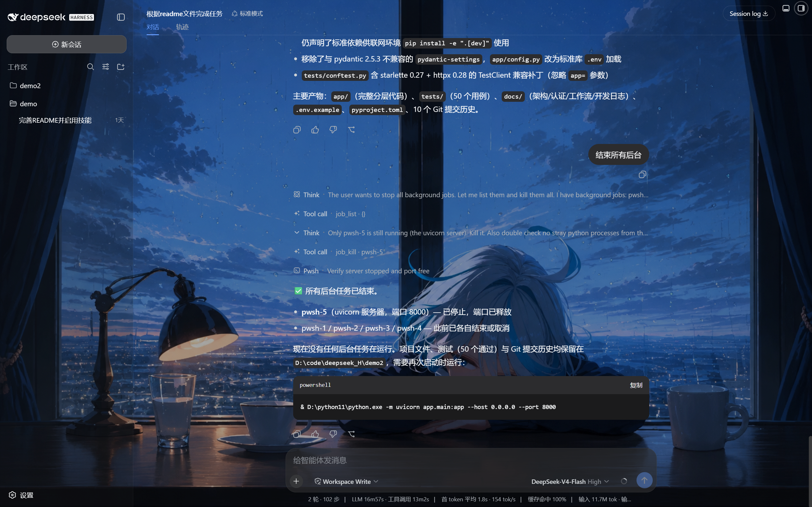The image size is (812, 507).
Task: Expand the Think step about stopping background jobs
Action: [x=471, y=195]
